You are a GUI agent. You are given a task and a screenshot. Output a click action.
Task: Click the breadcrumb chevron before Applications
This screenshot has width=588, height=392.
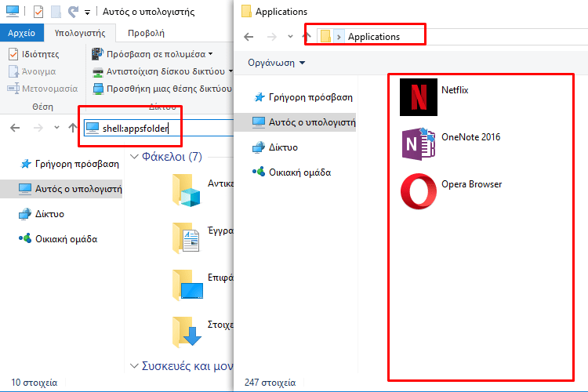[339, 37]
